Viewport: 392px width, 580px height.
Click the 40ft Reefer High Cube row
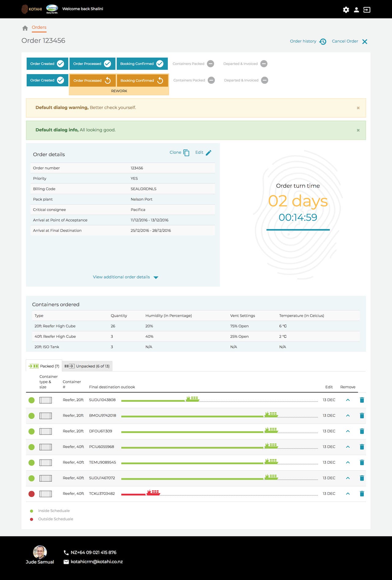[196, 337]
